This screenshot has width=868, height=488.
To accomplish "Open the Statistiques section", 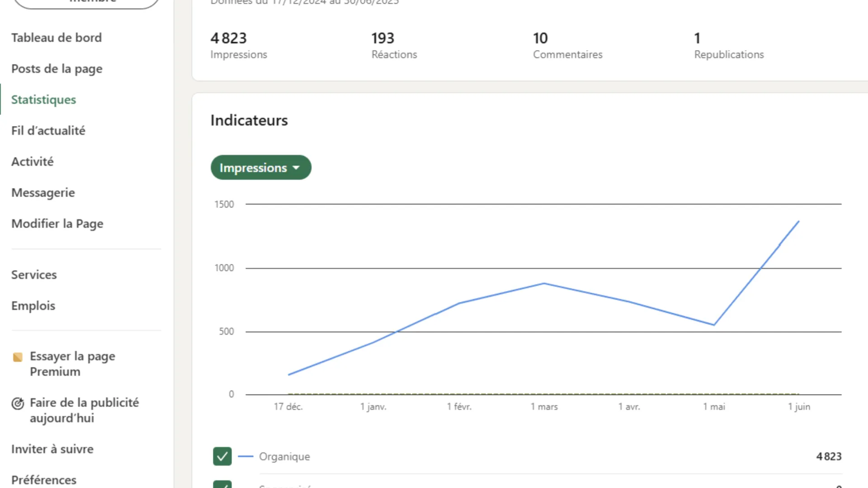I will [x=43, y=99].
